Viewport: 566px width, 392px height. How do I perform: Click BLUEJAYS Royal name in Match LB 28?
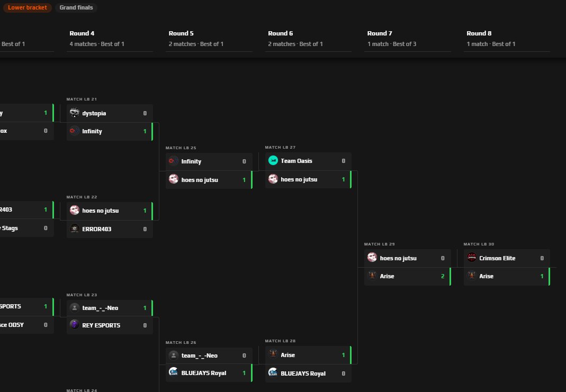303,373
